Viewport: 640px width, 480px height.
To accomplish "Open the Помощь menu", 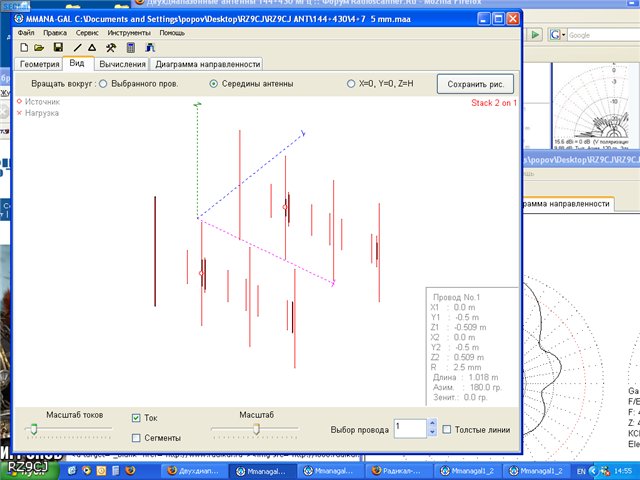I will (x=172, y=33).
